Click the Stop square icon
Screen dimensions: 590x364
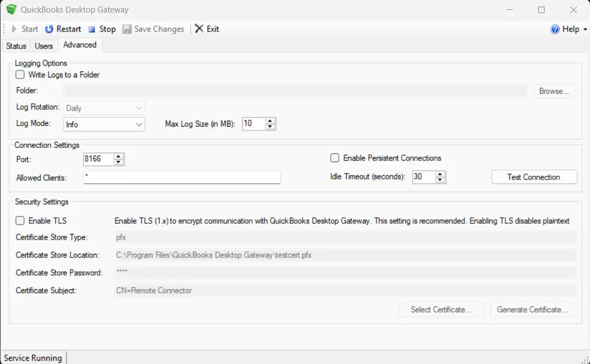(92, 29)
